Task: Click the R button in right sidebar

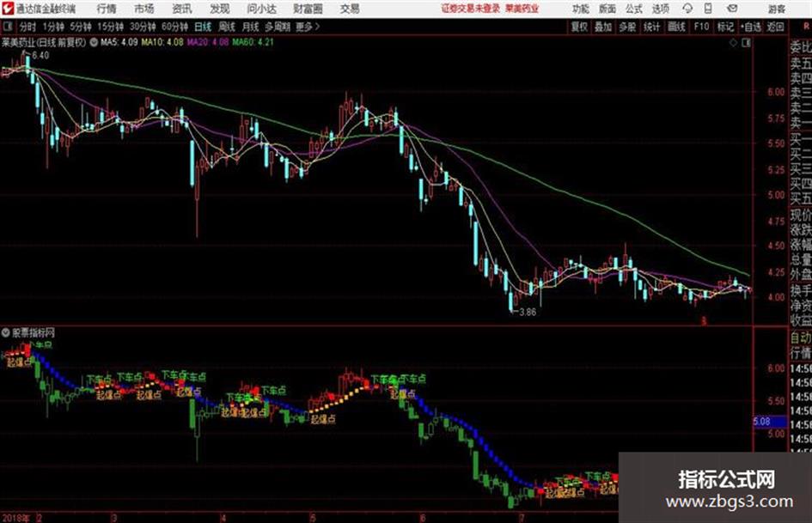Action: point(806,26)
